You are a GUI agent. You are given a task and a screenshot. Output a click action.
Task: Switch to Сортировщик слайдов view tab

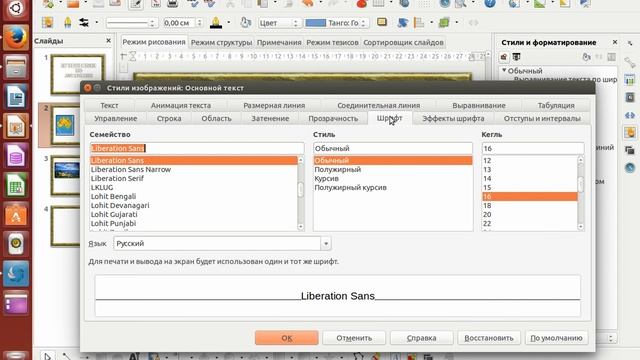tap(403, 42)
